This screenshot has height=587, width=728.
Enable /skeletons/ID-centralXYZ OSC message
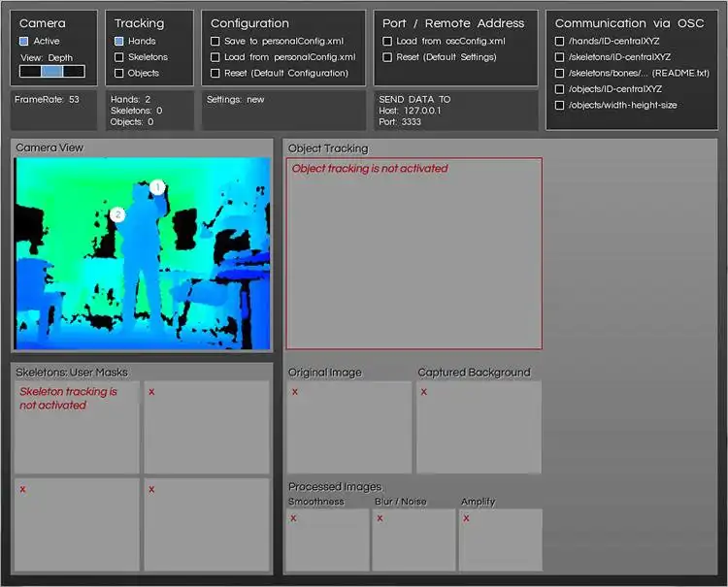(x=559, y=57)
